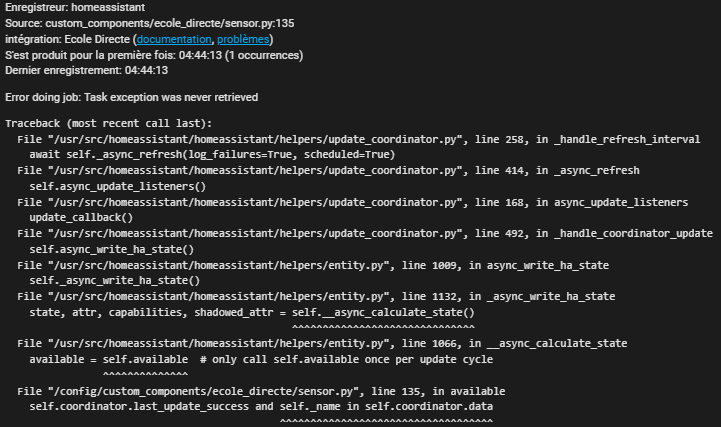Click the 'Enregistreur: homeassistant' line

[x=74, y=8]
